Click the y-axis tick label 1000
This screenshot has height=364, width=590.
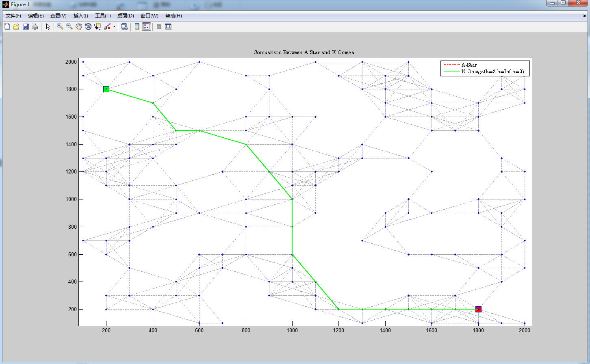pos(71,199)
